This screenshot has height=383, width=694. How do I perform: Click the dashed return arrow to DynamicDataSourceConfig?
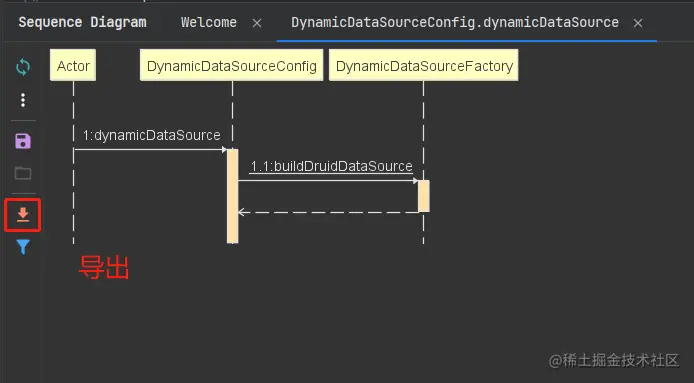[x=328, y=213]
